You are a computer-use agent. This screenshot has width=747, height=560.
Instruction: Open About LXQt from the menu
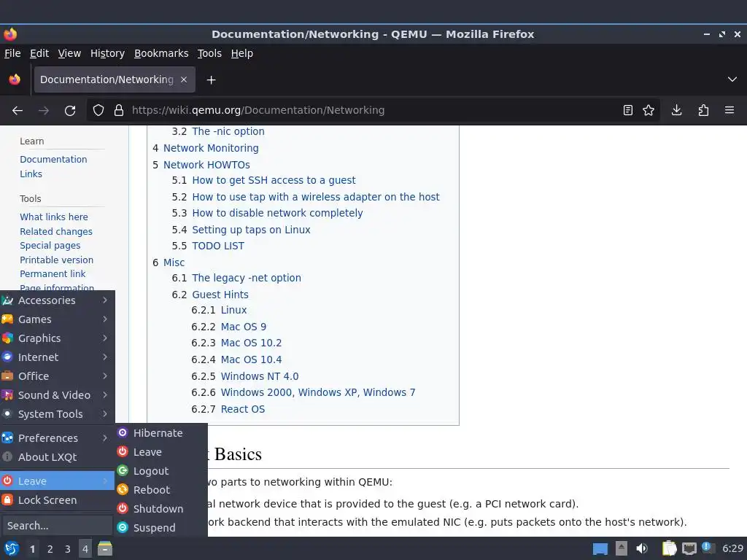(57, 457)
